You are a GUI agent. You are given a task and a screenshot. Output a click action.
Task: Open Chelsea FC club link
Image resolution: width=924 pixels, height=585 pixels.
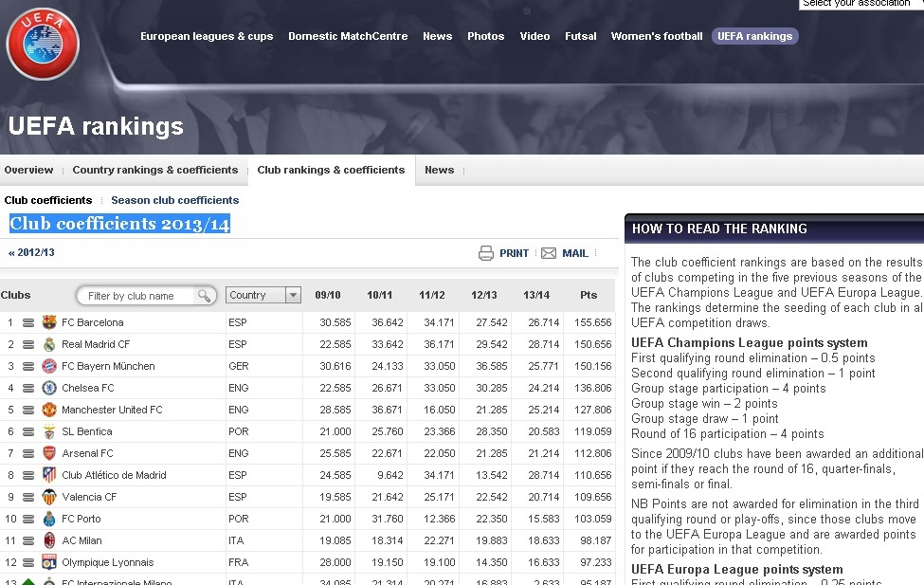click(88, 388)
